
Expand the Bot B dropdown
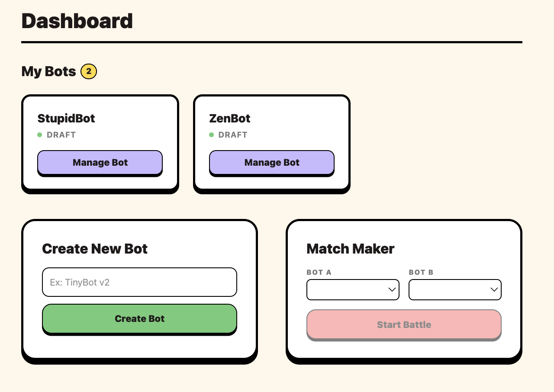455,289
